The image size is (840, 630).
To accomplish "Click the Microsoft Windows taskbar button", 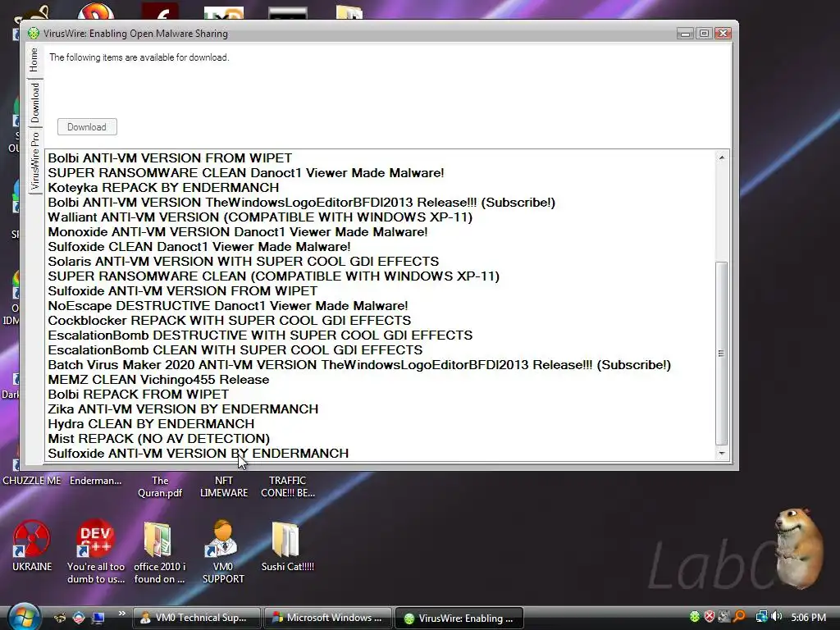I will click(327, 618).
